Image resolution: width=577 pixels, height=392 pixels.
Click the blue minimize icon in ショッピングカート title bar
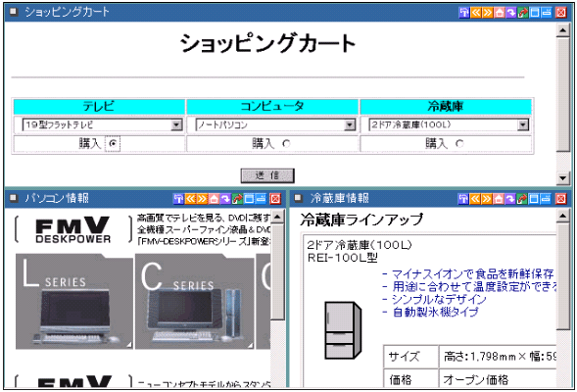[547, 13]
